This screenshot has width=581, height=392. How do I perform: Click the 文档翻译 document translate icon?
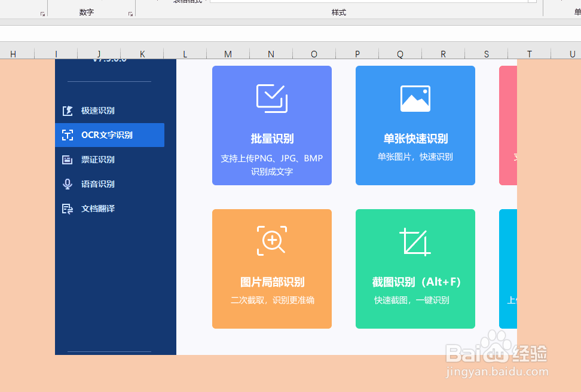click(68, 209)
